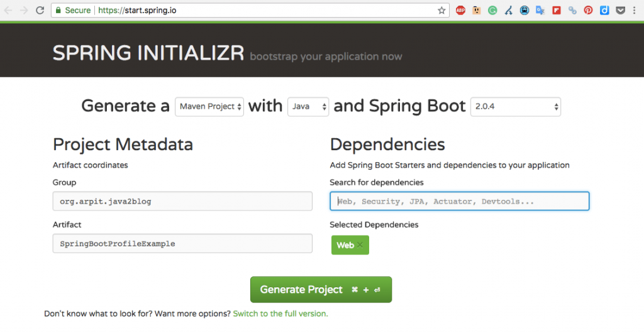Viewport: 644px width, 333px height.
Task: Open the Pocket extension icon
Action: (621, 10)
